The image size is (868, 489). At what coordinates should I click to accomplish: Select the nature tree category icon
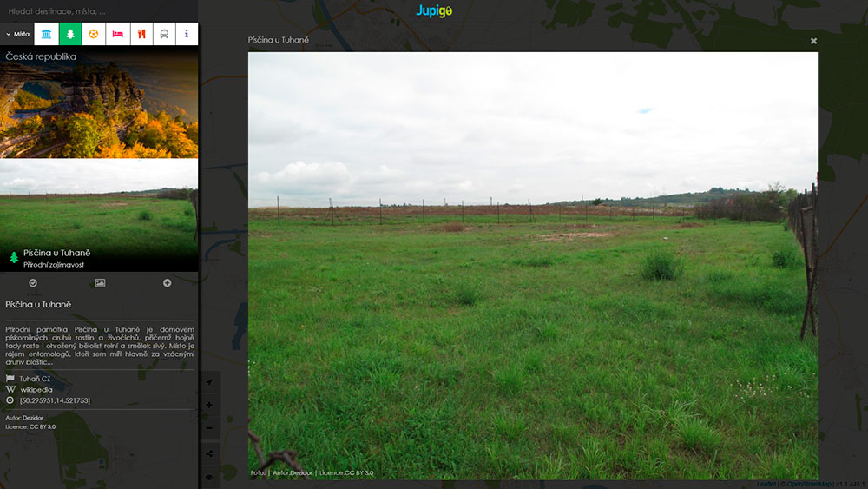(70, 34)
